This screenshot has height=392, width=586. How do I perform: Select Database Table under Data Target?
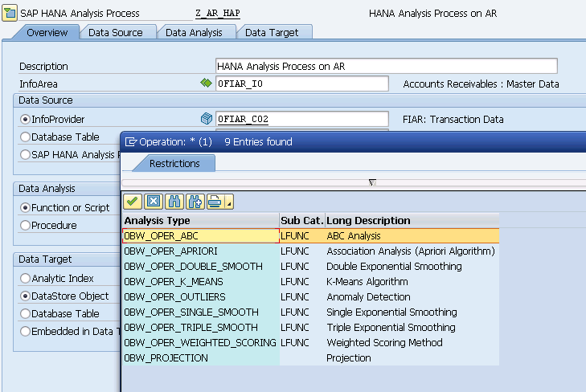(x=25, y=313)
